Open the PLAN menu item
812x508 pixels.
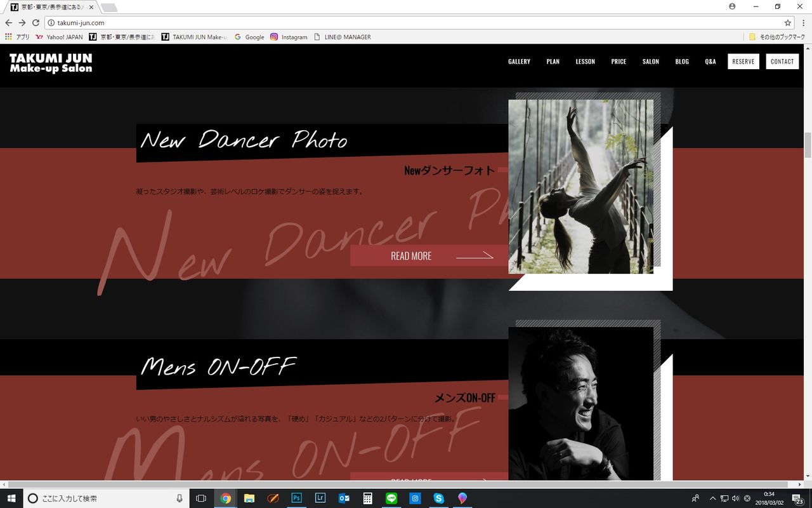553,62
